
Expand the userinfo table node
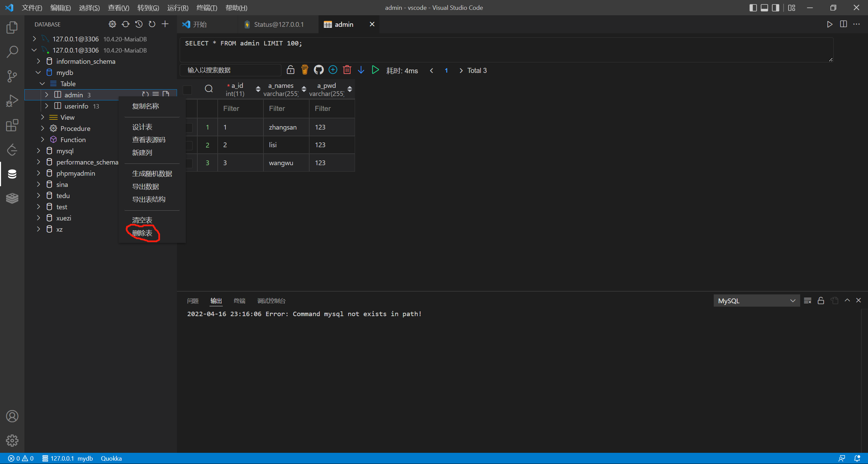tap(47, 106)
